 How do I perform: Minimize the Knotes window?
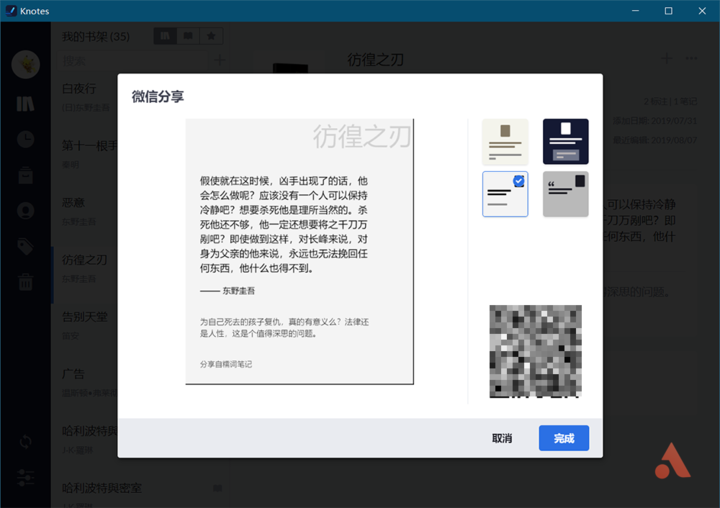point(636,11)
